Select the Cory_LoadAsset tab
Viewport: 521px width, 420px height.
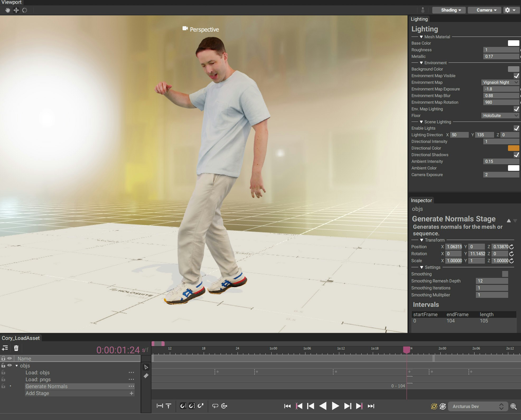(21, 338)
